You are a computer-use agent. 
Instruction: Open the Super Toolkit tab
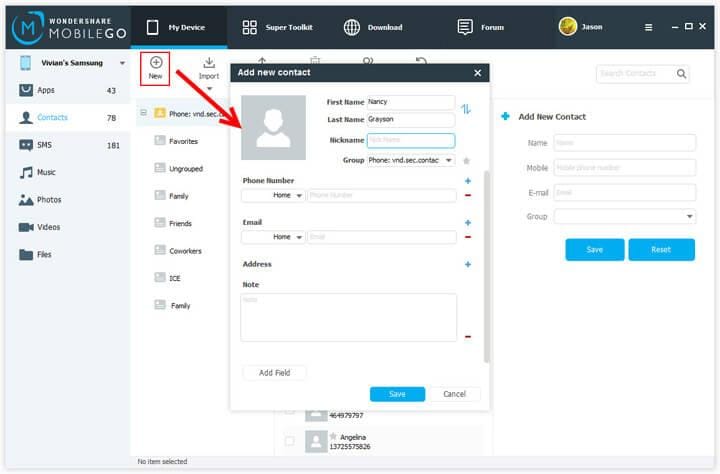pos(277,27)
